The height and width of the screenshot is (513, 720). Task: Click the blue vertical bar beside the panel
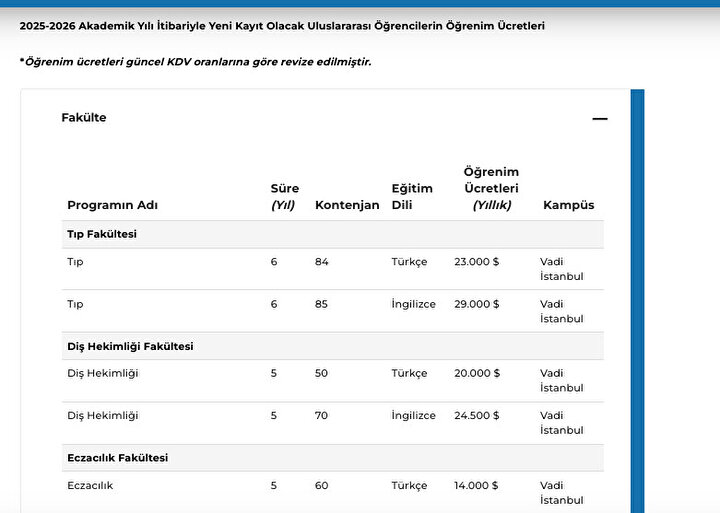click(x=637, y=301)
